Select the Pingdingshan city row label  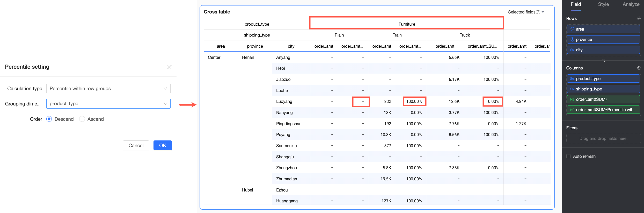[289, 124]
